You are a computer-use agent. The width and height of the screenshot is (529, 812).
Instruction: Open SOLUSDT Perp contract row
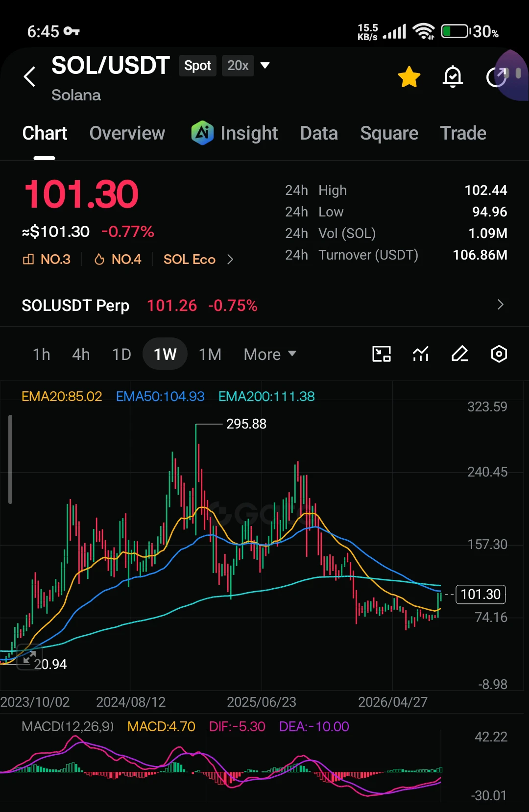[264, 306]
